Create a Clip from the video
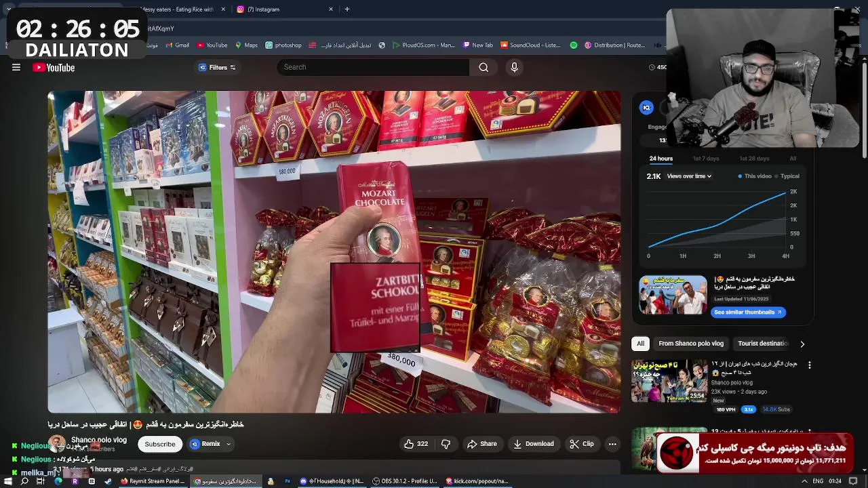 (582, 444)
